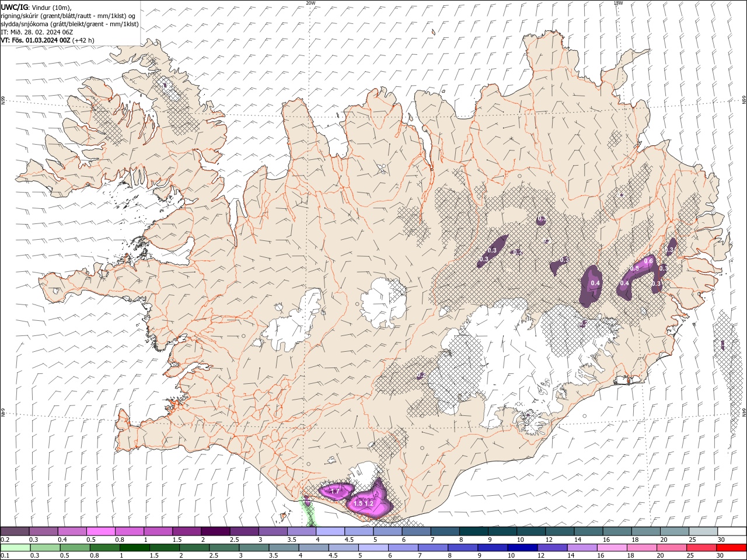Click the '0.1' label in lower legend
Image resolution: width=747 pixels, height=560 pixels.
pyautogui.click(x=5, y=556)
